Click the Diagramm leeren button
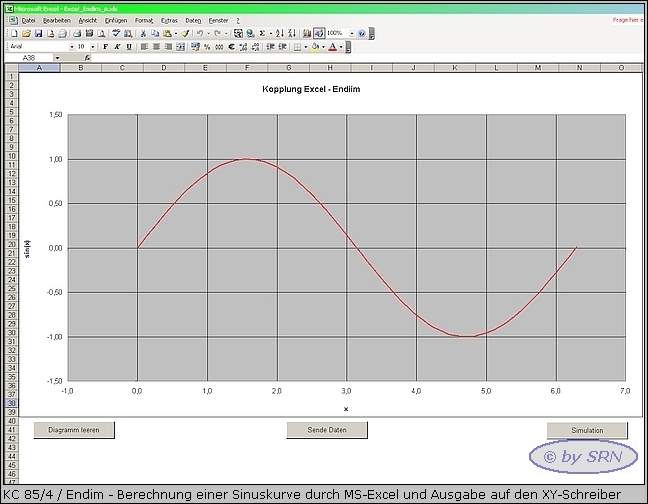 point(74,430)
